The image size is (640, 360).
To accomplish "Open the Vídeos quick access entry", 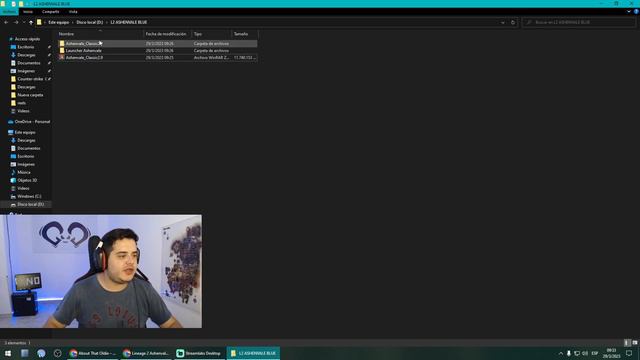I will pyautogui.click(x=23, y=111).
